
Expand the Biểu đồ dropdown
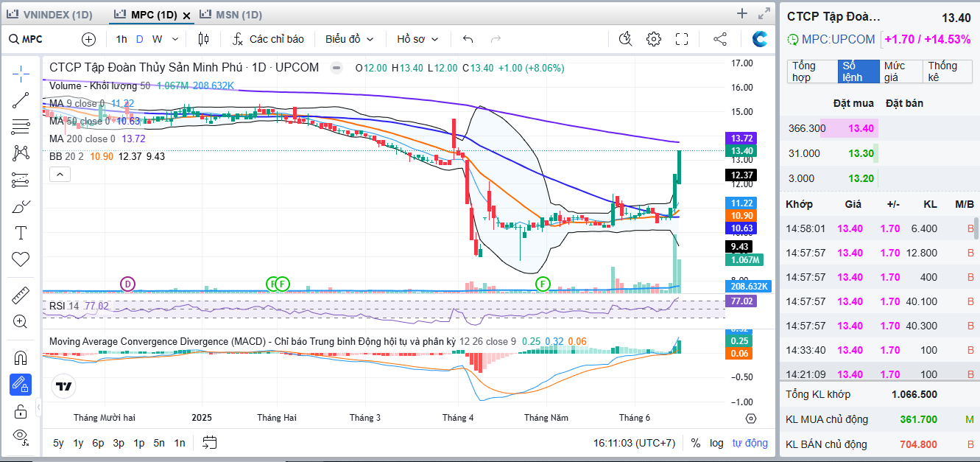point(350,39)
